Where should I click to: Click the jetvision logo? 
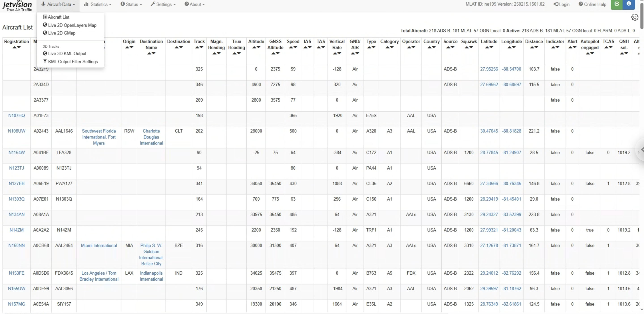17,6
